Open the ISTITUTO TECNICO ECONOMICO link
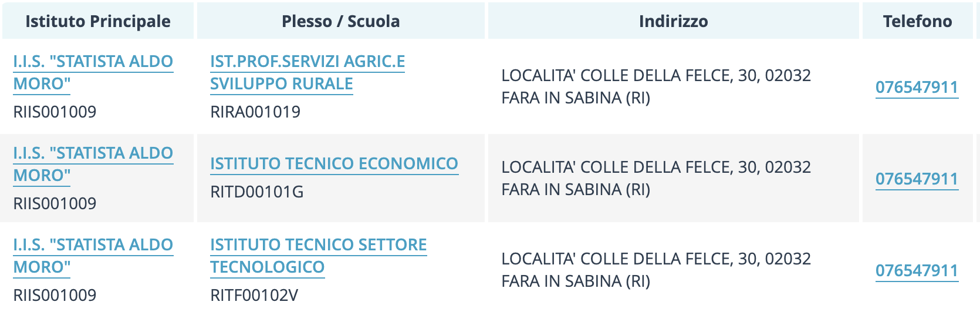980x315 pixels. [334, 163]
